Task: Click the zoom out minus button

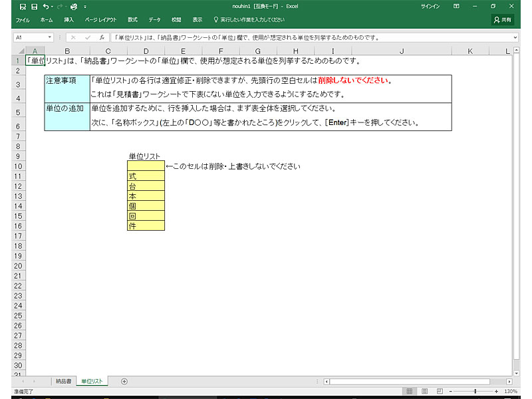Action: click(451, 392)
